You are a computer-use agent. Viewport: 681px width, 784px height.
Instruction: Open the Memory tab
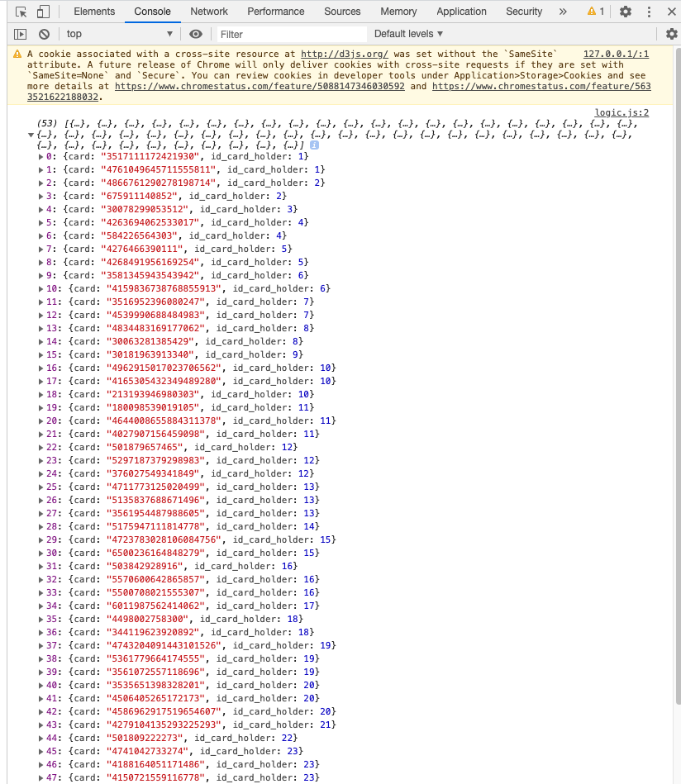(398, 12)
